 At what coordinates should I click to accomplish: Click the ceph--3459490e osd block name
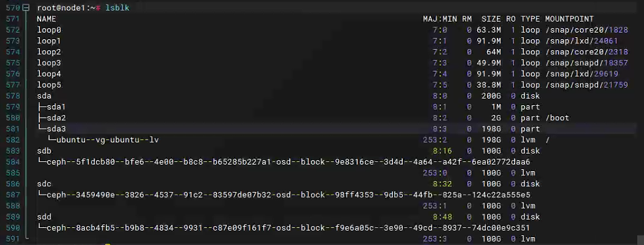point(288,195)
